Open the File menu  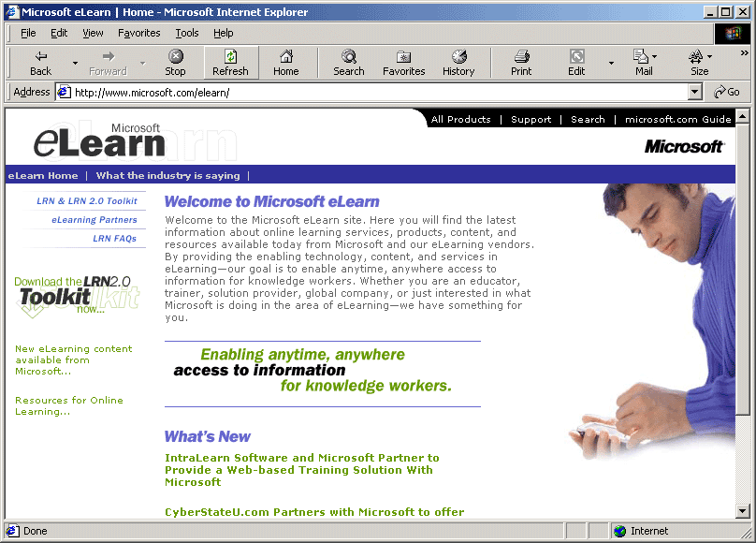click(28, 33)
